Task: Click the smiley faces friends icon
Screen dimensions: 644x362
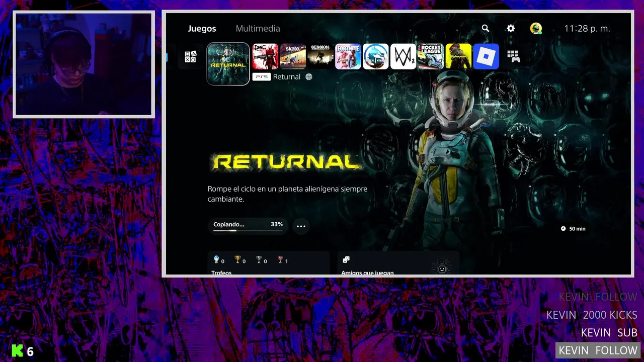Action: coord(442,266)
